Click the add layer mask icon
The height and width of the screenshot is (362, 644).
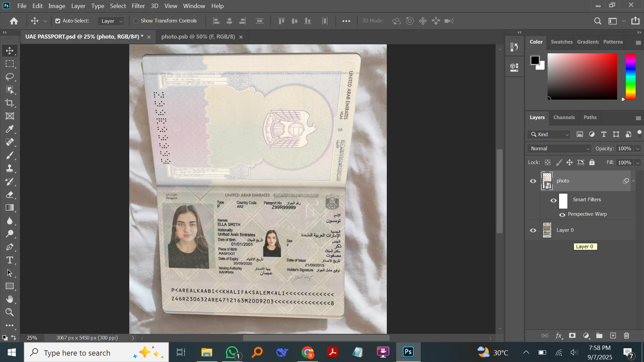tap(572, 335)
